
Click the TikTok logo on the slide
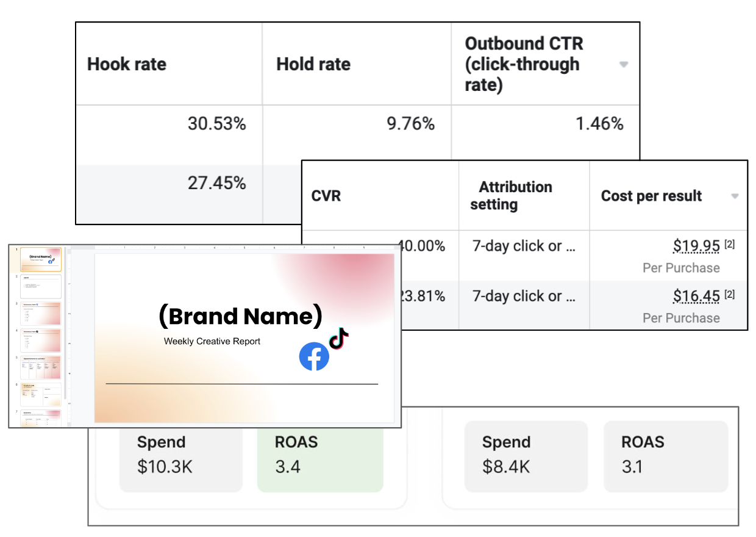tap(339, 337)
